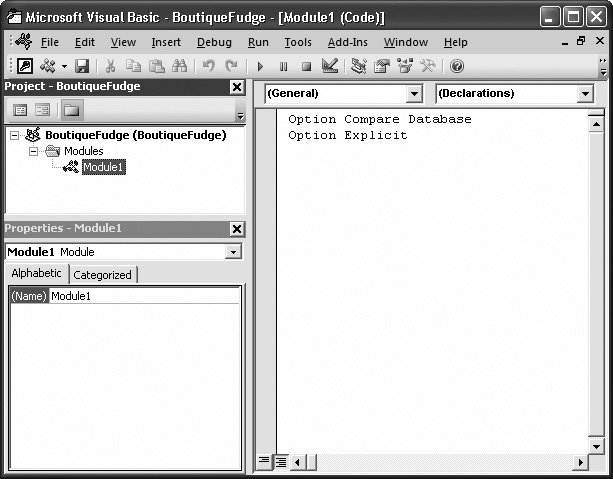Click code window scroll down arrow
The image size is (613, 479).
[x=596, y=446]
